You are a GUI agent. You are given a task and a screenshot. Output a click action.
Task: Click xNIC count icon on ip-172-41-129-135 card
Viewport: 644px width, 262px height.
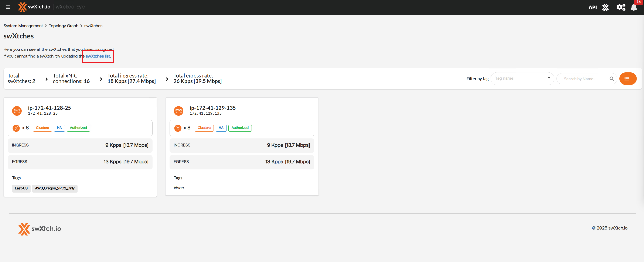coord(178,128)
